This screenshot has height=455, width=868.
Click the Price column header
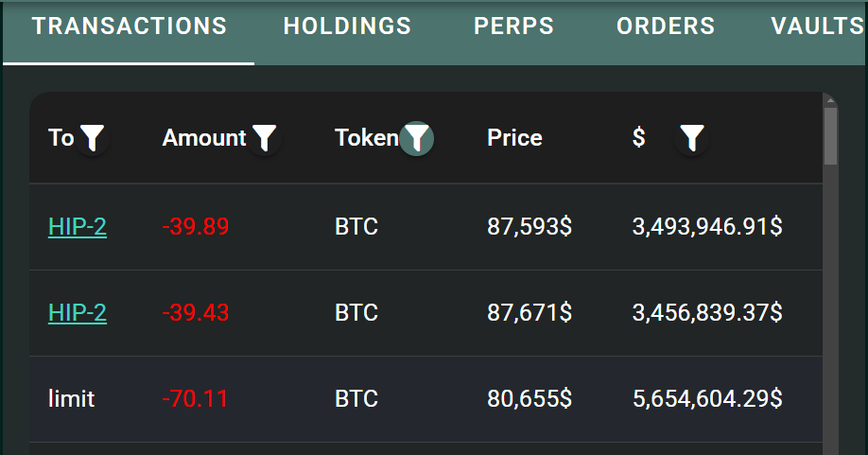(514, 138)
